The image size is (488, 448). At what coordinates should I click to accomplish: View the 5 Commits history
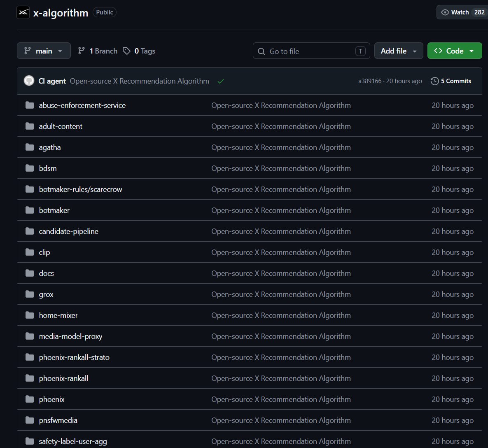451,81
